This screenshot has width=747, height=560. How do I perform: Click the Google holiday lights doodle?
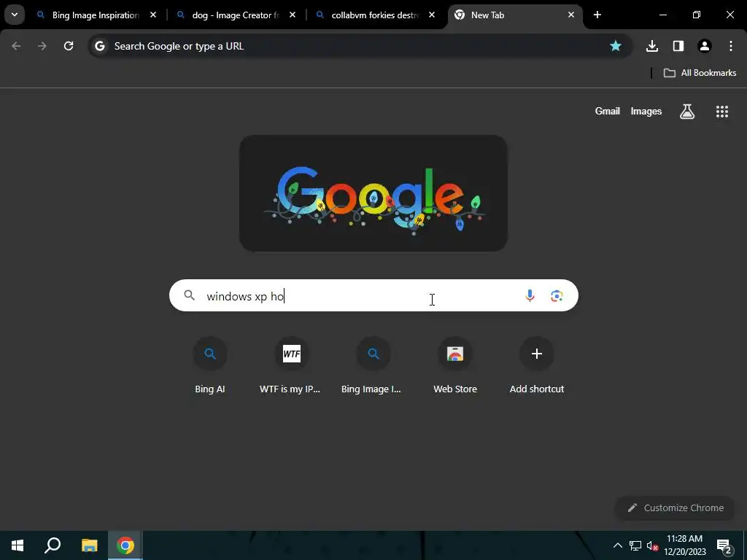pyautogui.click(x=373, y=193)
